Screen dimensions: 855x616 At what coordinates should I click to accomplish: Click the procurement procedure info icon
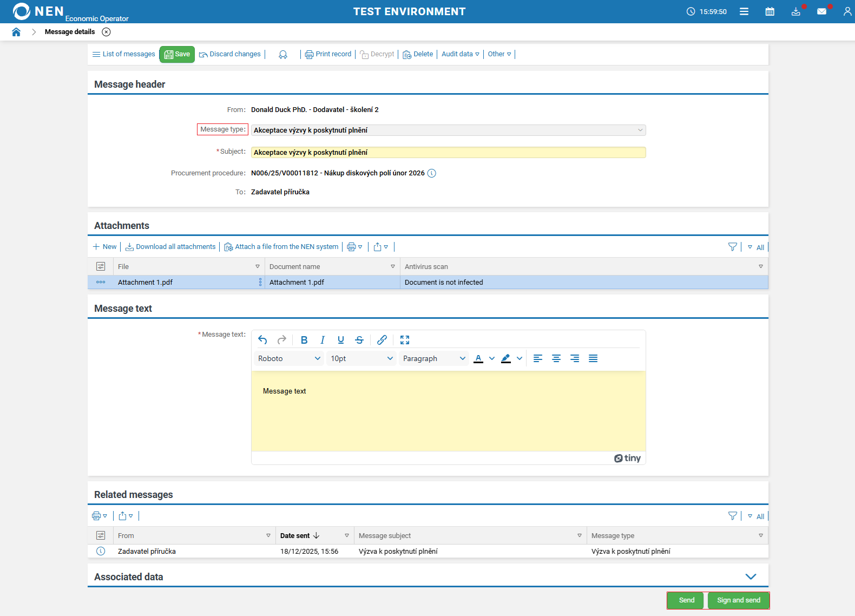(431, 173)
